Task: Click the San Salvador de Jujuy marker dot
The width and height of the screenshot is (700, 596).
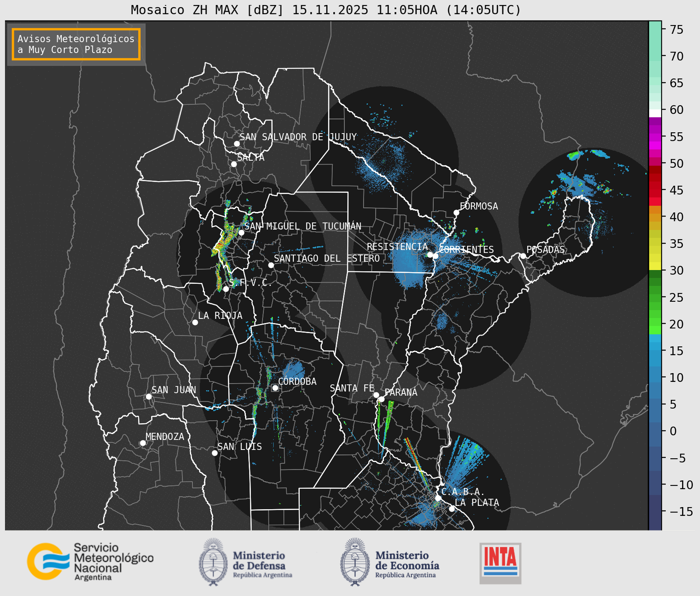Action: tap(237, 144)
